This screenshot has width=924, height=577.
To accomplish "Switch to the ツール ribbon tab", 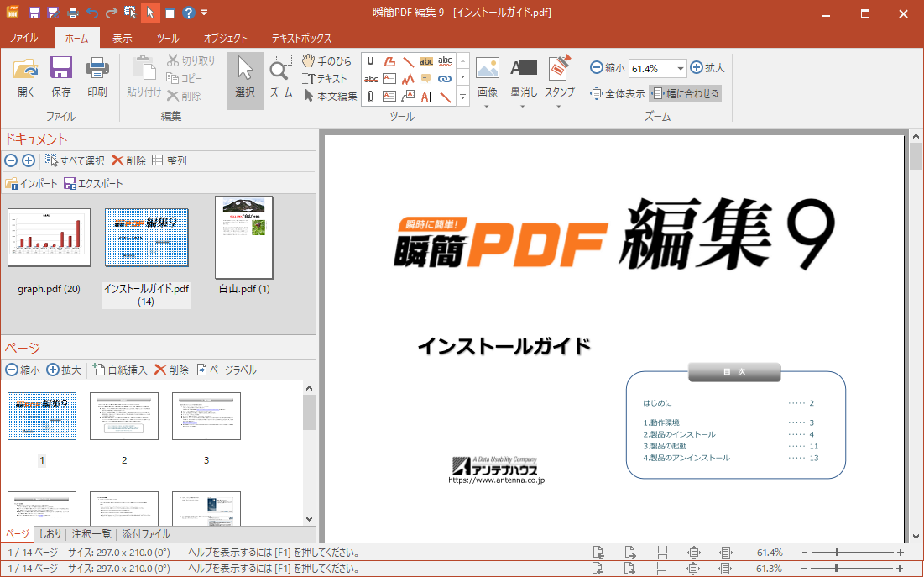I will point(167,38).
